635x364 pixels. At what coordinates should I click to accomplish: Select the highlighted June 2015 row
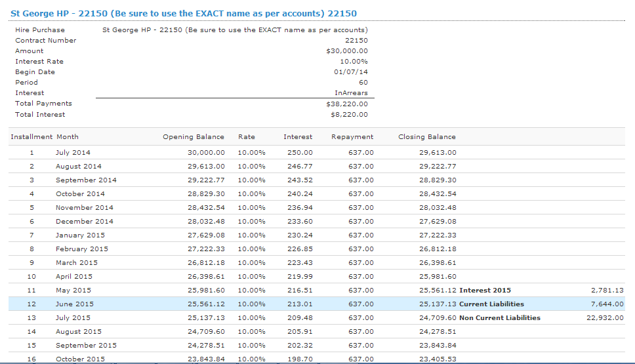click(317, 304)
